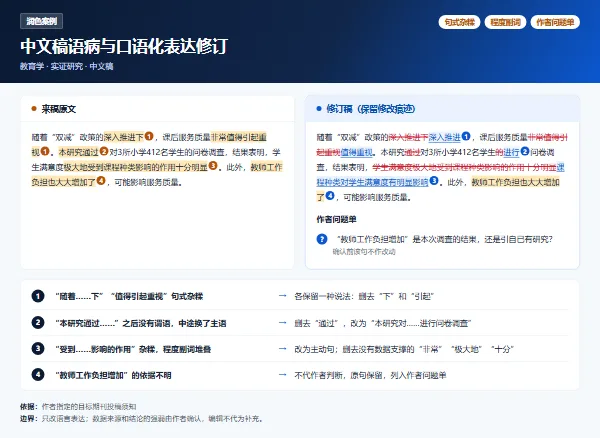
Task: Click orange marker 3 after 作用十分明显
Action: (x=213, y=166)
